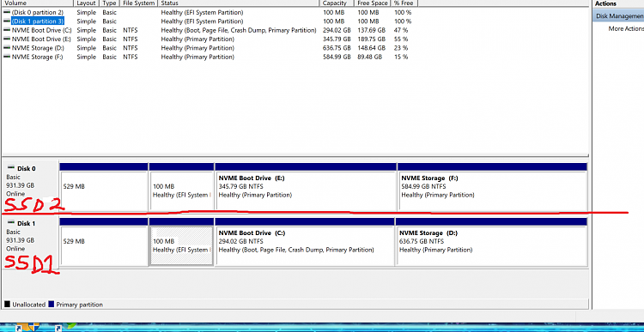Select NVME Boot Drive (C:) in the volume list
This screenshot has width=644, height=332.
(x=41, y=30)
